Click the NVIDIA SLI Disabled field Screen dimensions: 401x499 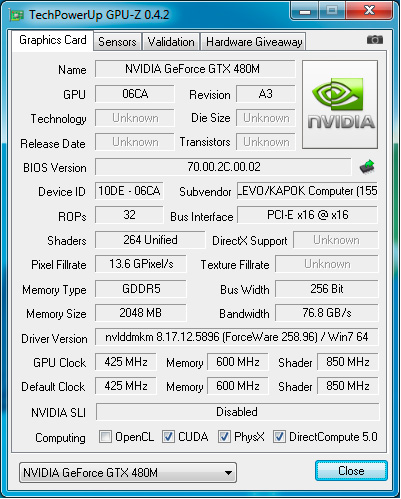click(x=237, y=412)
